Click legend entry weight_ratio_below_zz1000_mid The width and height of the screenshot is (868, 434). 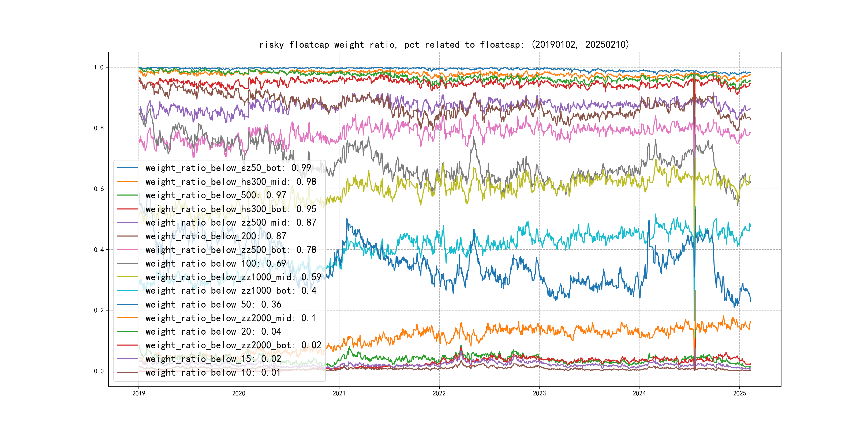click(x=233, y=277)
